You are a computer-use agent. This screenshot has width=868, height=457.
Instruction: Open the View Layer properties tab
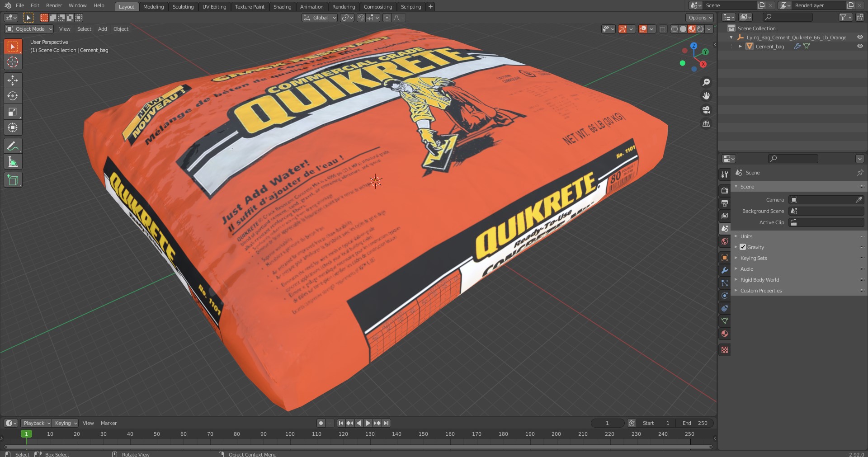(x=725, y=216)
